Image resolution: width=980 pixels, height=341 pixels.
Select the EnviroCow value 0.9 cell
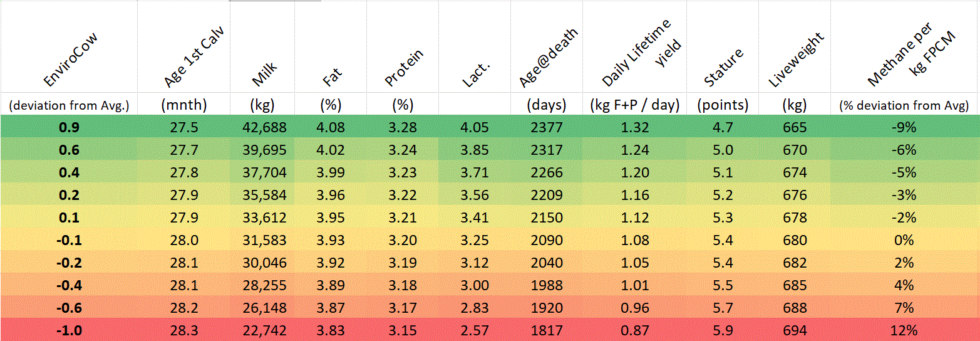(x=69, y=127)
